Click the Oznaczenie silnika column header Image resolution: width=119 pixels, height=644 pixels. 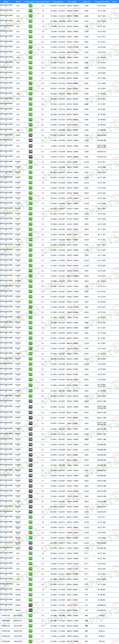pyautogui.click(x=102, y=2)
